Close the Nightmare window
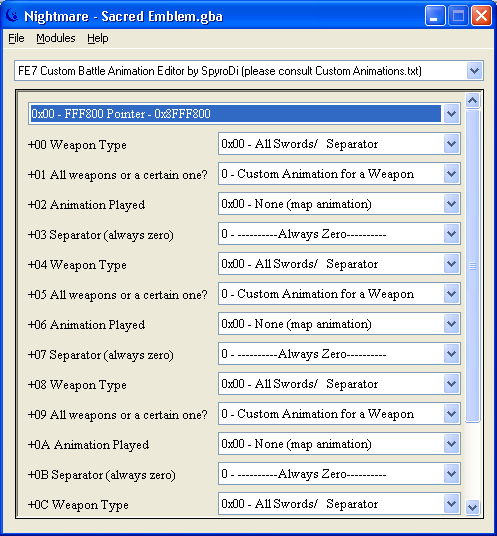This screenshot has width=497, height=536. 481,16
